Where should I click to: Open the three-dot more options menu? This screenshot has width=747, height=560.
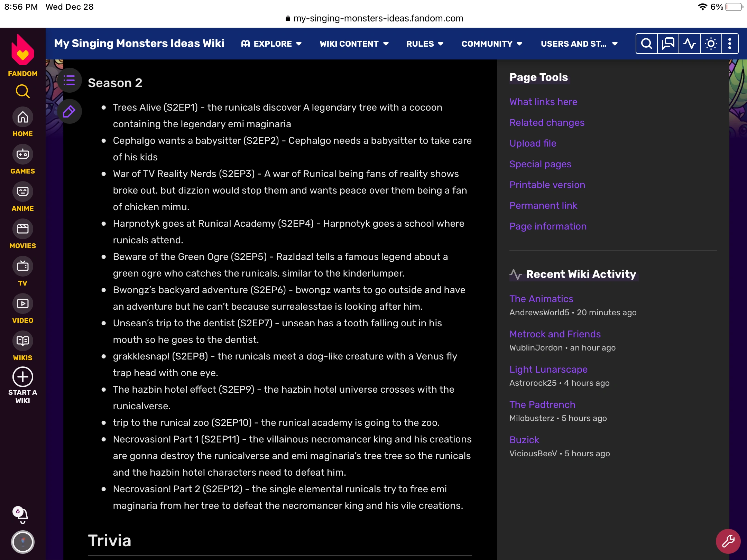pos(730,44)
